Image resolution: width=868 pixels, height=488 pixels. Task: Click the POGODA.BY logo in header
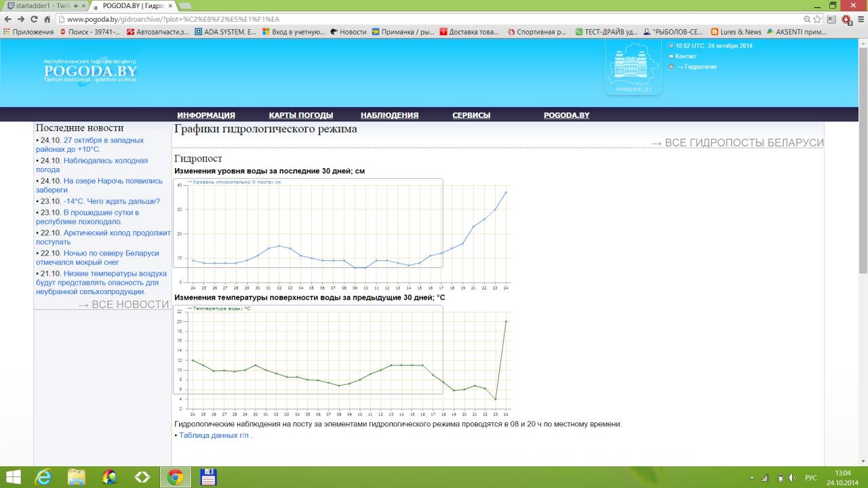(x=90, y=70)
